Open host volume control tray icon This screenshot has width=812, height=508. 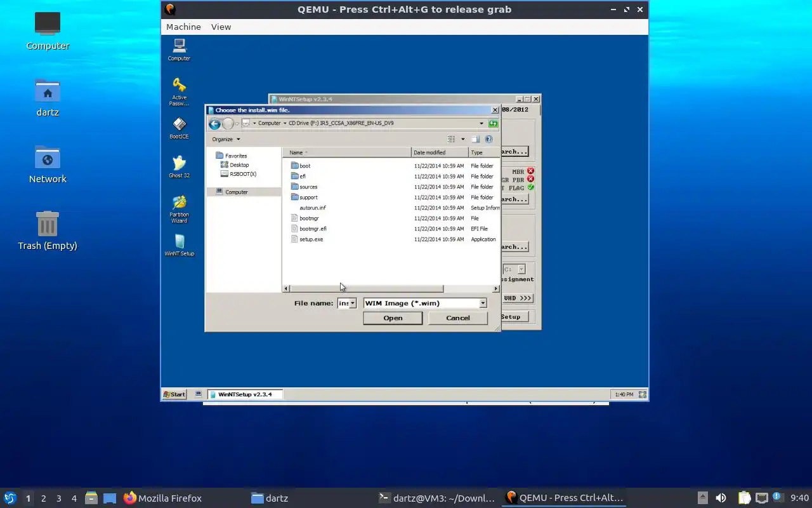tap(721, 498)
